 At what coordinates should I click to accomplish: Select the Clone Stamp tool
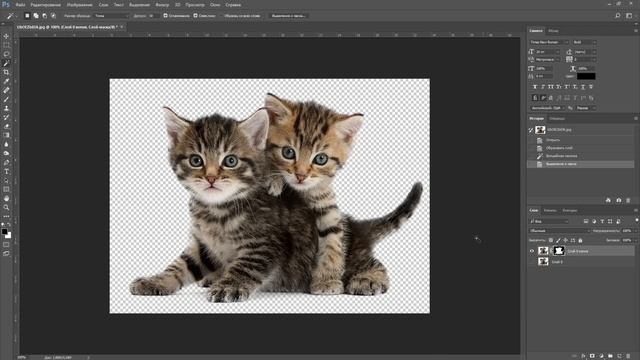[6, 108]
